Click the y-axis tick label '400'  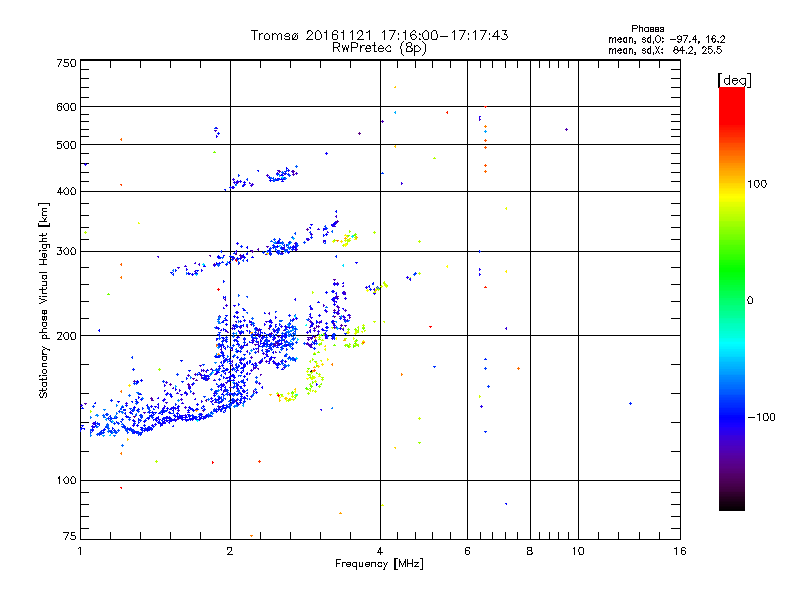(66, 192)
